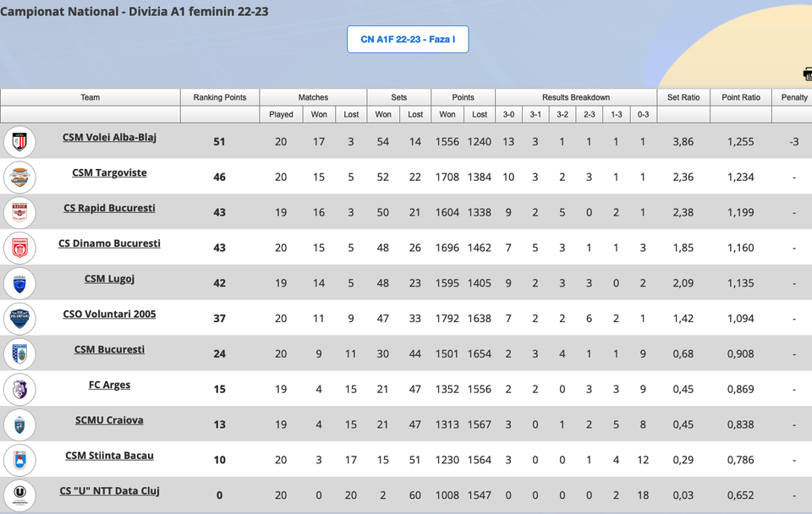Click the Results Breakdown column header

point(575,97)
